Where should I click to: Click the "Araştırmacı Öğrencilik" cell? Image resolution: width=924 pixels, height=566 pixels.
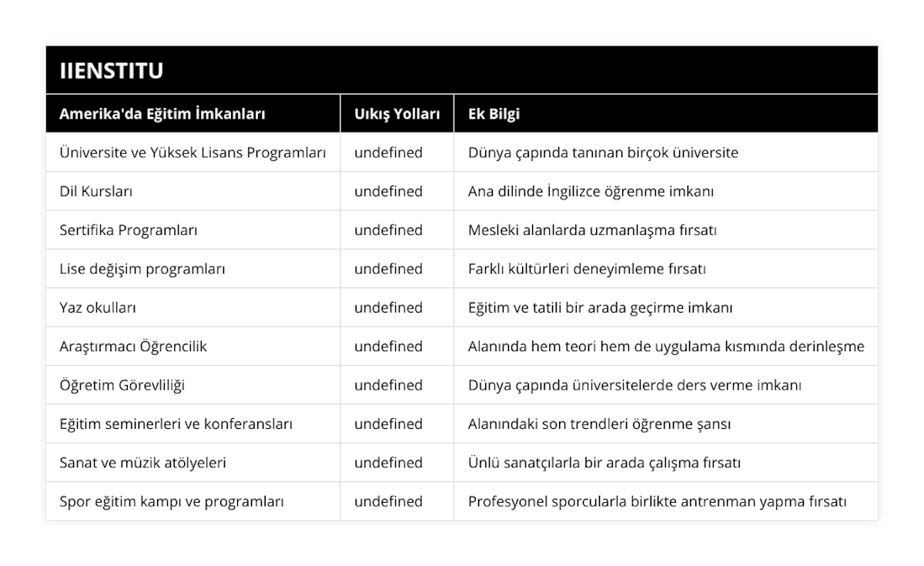point(133,347)
